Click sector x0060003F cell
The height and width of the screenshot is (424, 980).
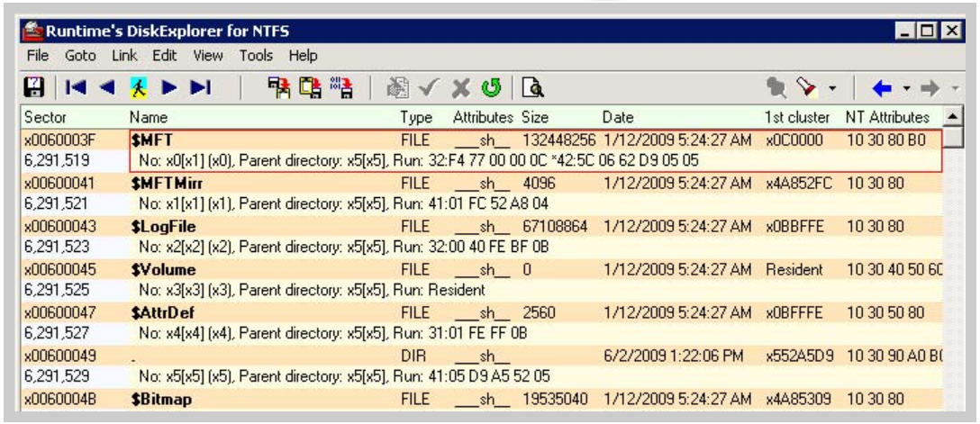click(60, 140)
